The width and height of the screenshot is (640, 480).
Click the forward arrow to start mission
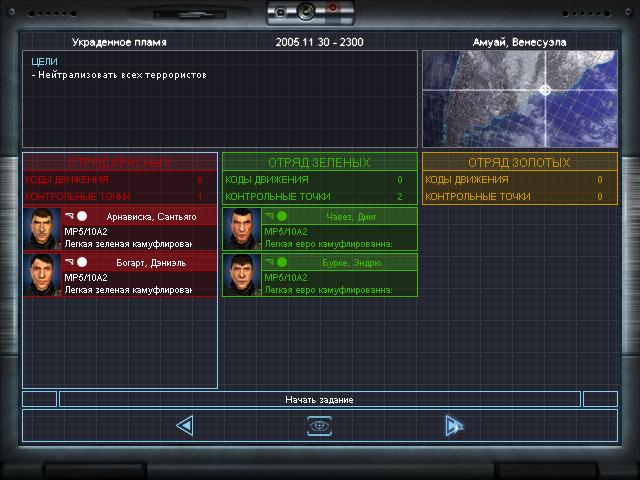point(454,426)
